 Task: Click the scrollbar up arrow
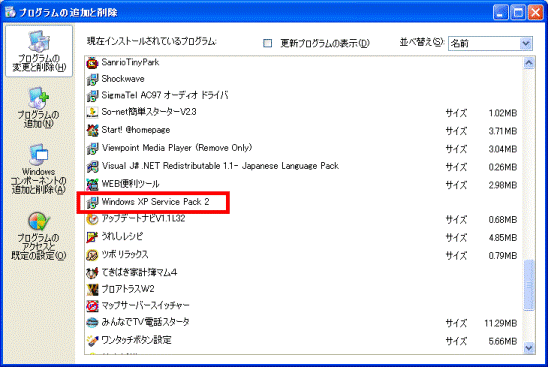point(529,63)
